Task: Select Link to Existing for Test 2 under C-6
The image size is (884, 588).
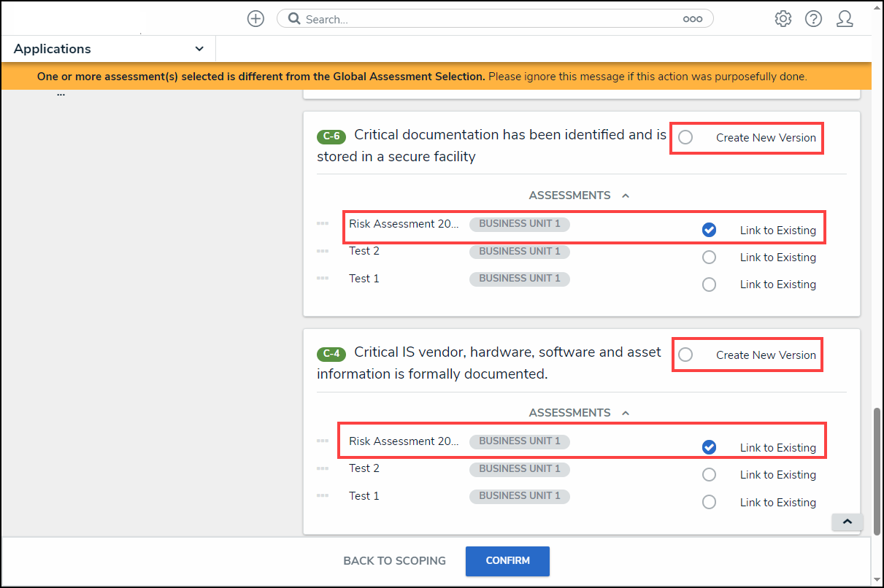Action: point(709,258)
